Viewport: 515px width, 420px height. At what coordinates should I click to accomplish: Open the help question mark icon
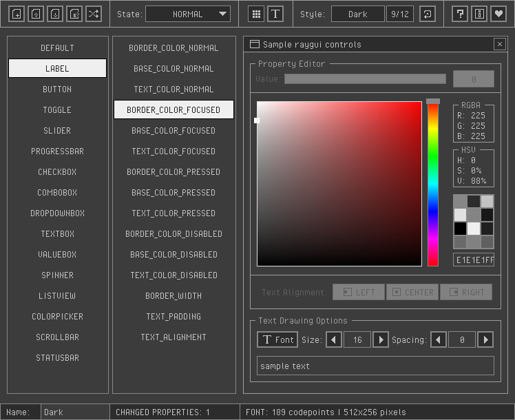(461, 14)
